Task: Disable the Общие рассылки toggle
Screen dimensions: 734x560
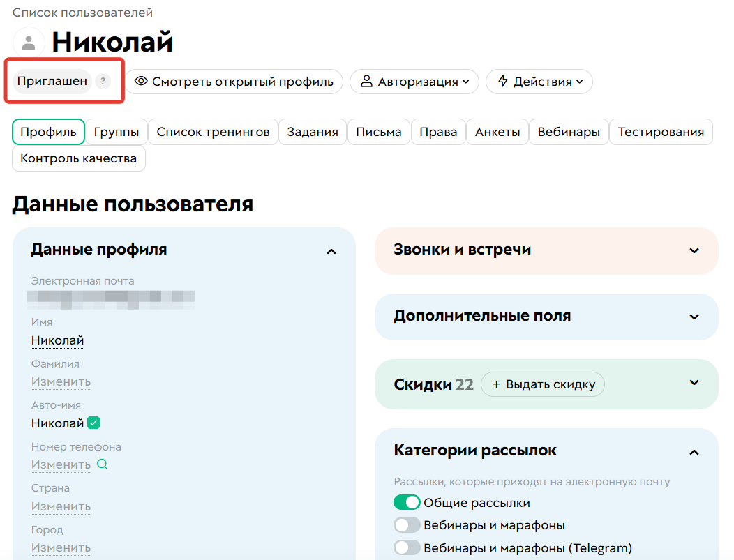Action: [x=407, y=501]
